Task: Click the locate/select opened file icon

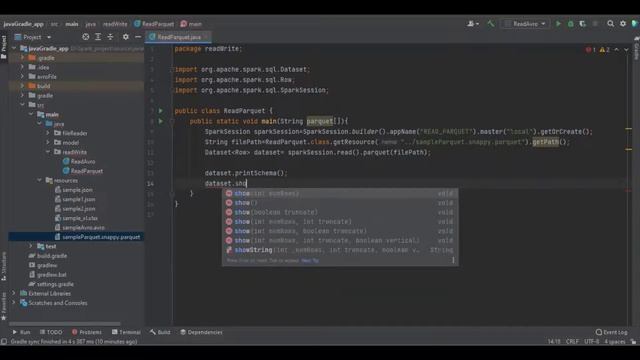Action: (85, 37)
